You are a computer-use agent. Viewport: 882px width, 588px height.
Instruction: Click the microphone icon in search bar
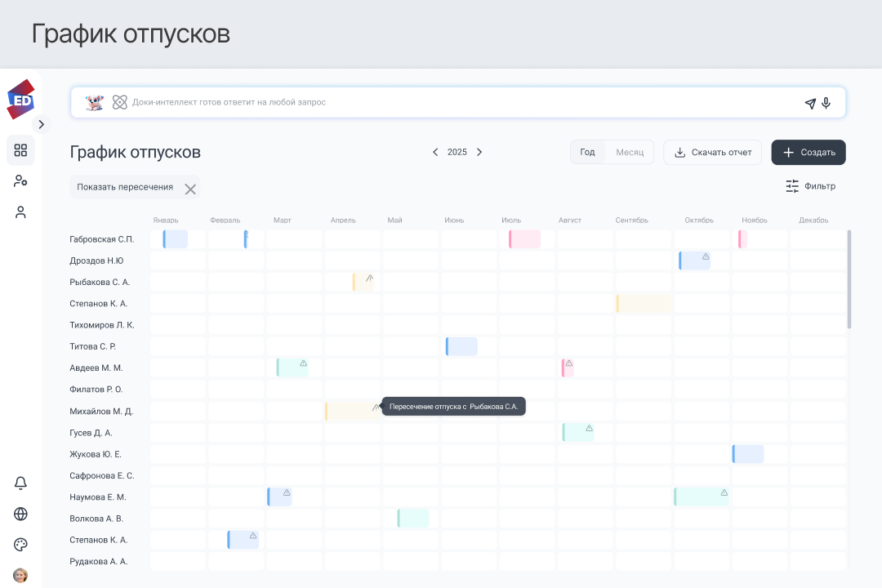pos(826,103)
